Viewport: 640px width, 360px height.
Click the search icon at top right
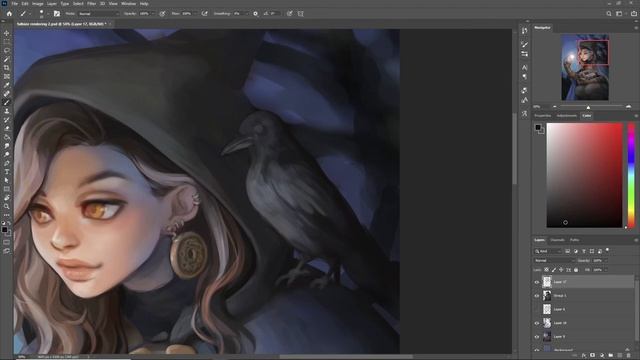[x=609, y=13]
